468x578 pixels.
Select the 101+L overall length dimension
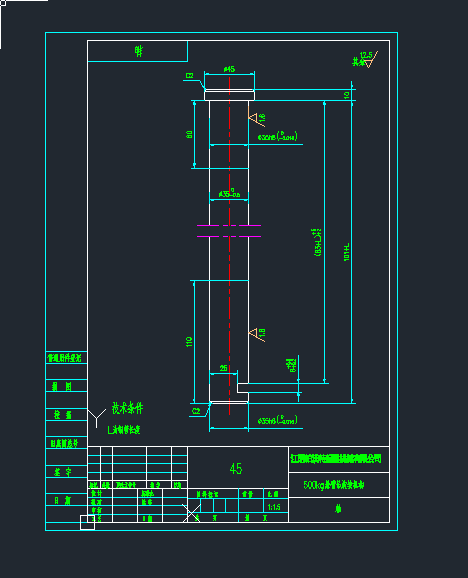click(346, 252)
